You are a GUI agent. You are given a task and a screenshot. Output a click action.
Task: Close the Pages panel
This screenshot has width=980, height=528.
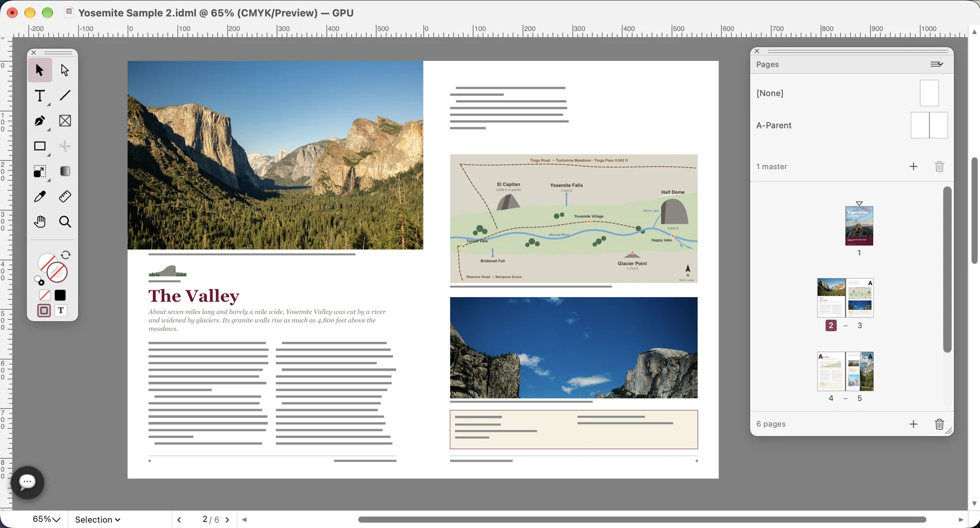757,51
